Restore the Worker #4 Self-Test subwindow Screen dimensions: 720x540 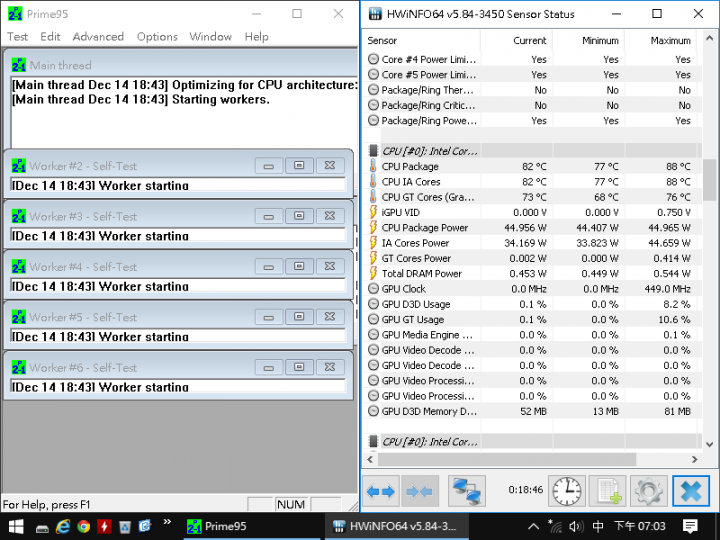299,267
